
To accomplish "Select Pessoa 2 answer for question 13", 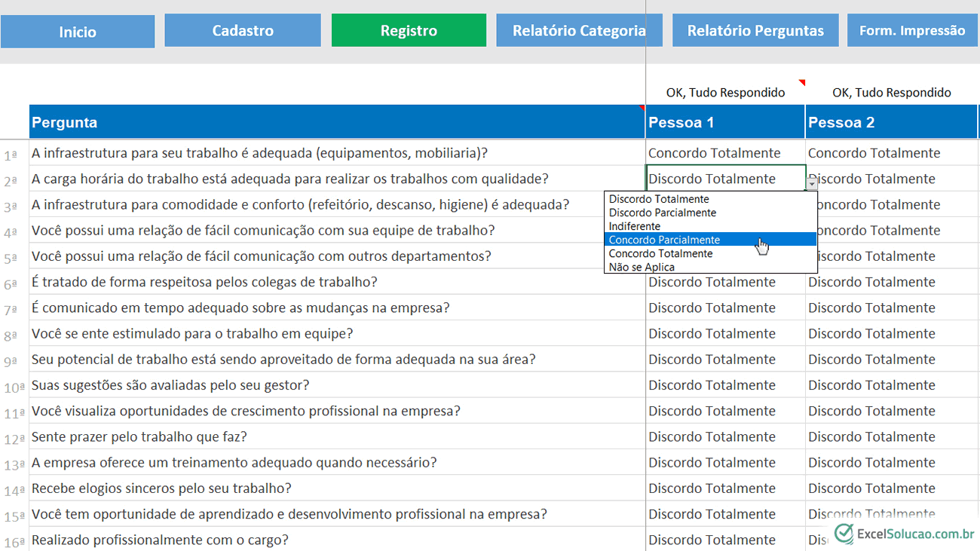I will coord(891,462).
